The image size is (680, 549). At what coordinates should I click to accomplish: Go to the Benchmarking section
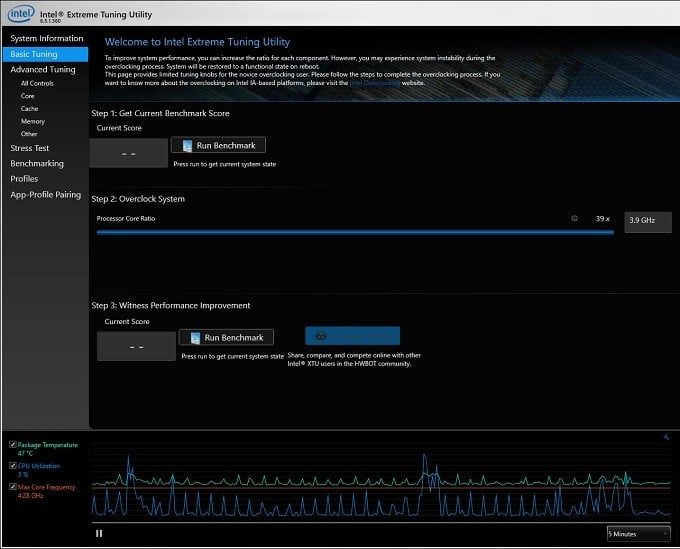[36, 163]
